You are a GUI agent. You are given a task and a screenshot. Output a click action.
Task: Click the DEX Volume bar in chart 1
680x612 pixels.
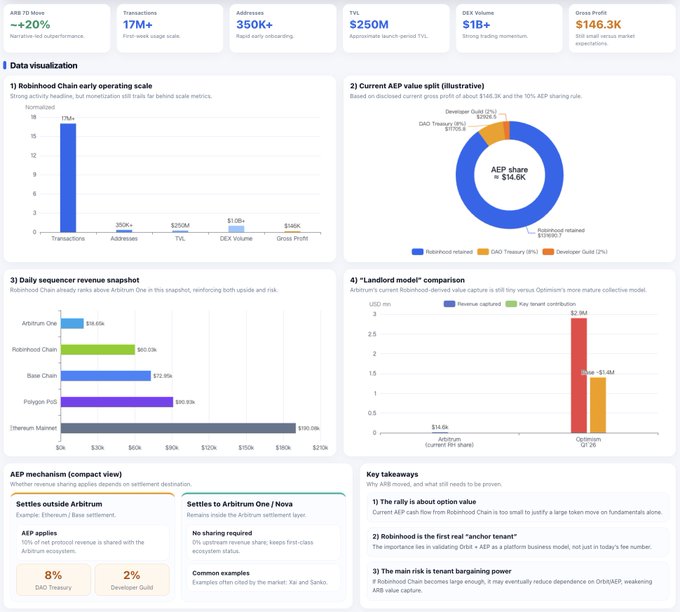tap(236, 229)
